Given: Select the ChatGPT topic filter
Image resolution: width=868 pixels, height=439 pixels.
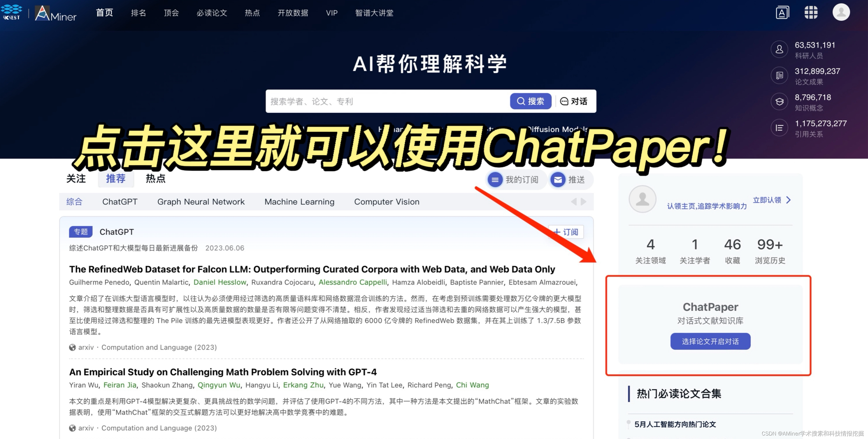Looking at the screenshot, I should (120, 202).
